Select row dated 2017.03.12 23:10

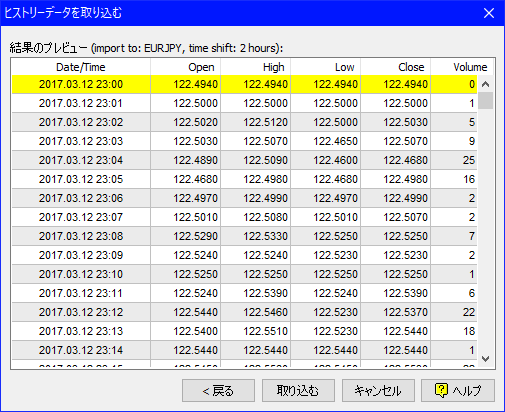click(x=244, y=274)
